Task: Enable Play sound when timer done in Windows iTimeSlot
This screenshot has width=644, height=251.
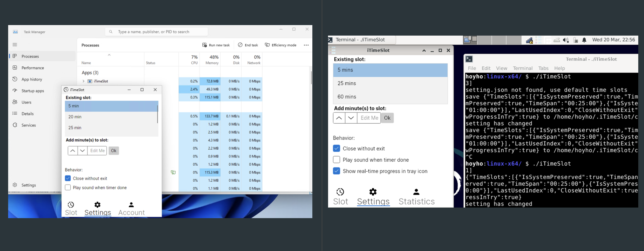Action: tap(68, 187)
